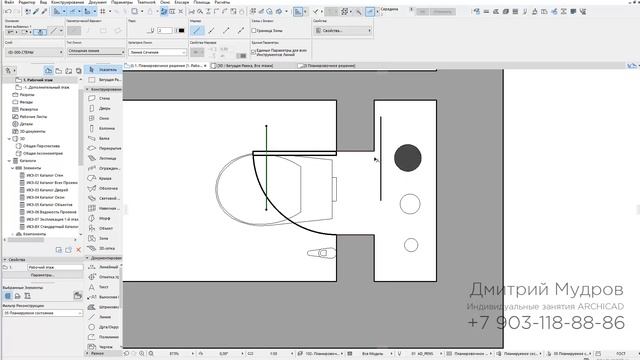The image size is (640, 360).
Task: Select the Object (Объект) tool
Action: pos(104,228)
